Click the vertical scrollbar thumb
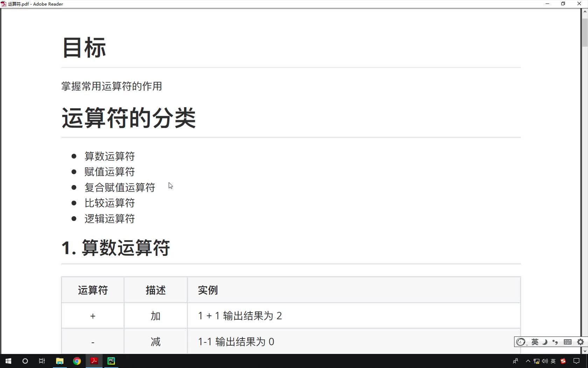This screenshot has width=588, height=368. pyautogui.click(x=585, y=32)
